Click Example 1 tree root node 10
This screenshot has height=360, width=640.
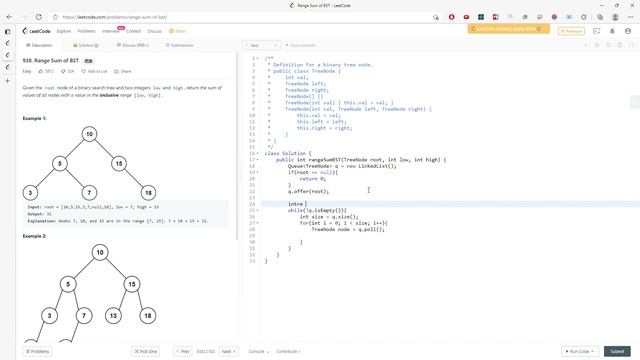[89, 134]
